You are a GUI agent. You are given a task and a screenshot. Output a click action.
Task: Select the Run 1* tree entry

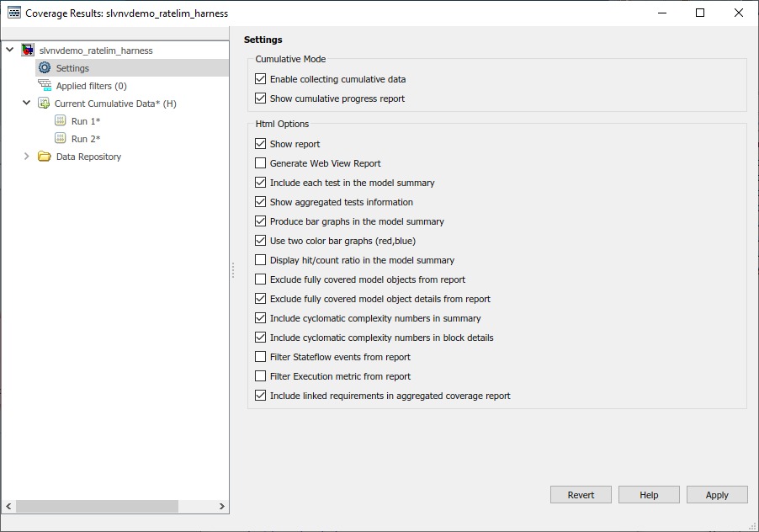point(87,121)
